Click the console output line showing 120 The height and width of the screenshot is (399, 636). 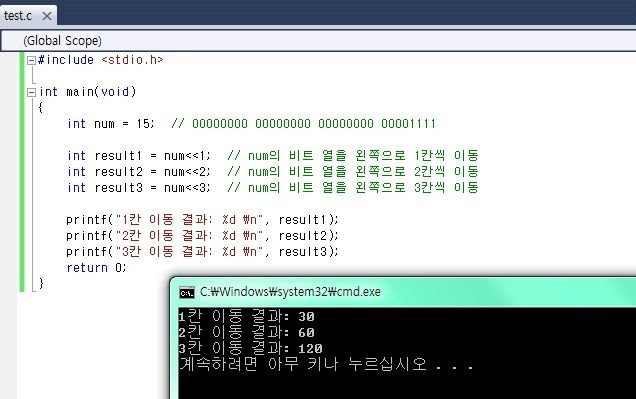click(x=251, y=348)
